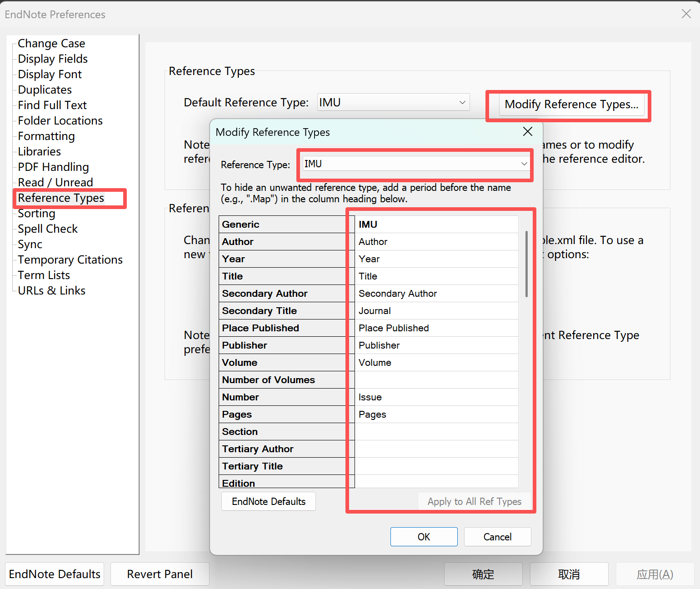The width and height of the screenshot is (700, 589).
Task: Go to Sorting preferences
Action: pyautogui.click(x=36, y=213)
